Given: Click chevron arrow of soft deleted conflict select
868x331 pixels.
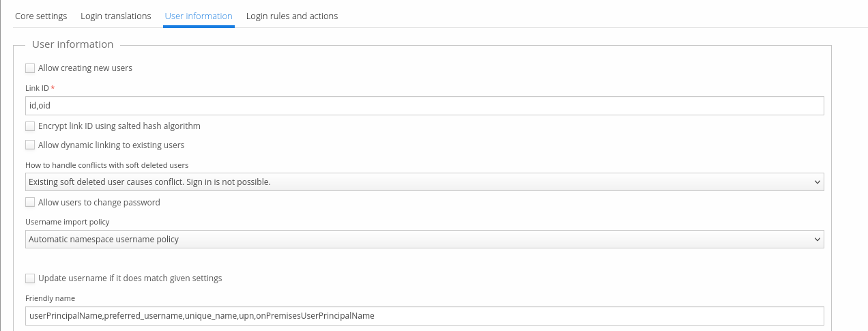Looking at the screenshot, I should point(818,182).
